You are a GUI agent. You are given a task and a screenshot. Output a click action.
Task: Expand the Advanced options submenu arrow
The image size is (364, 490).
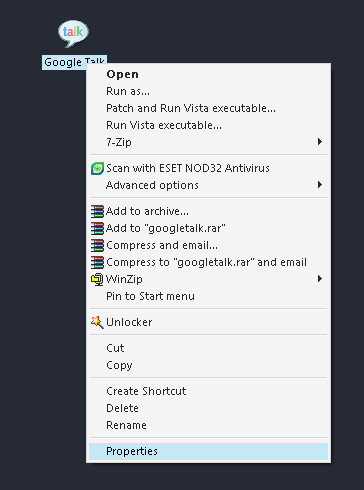pos(320,185)
